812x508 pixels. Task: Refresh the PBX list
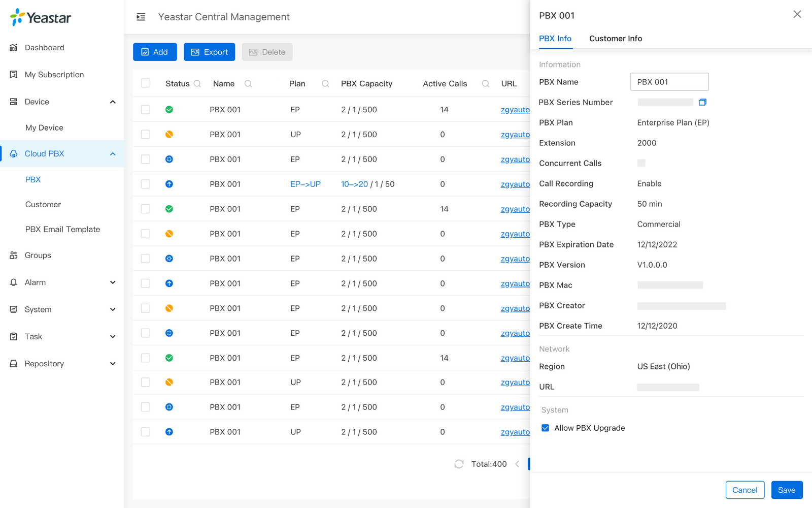[459, 464]
